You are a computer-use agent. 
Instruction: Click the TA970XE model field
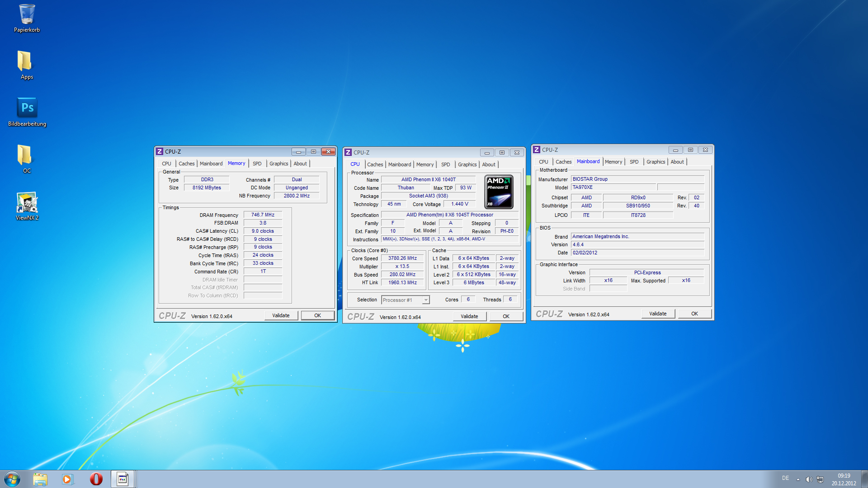coord(613,187)
